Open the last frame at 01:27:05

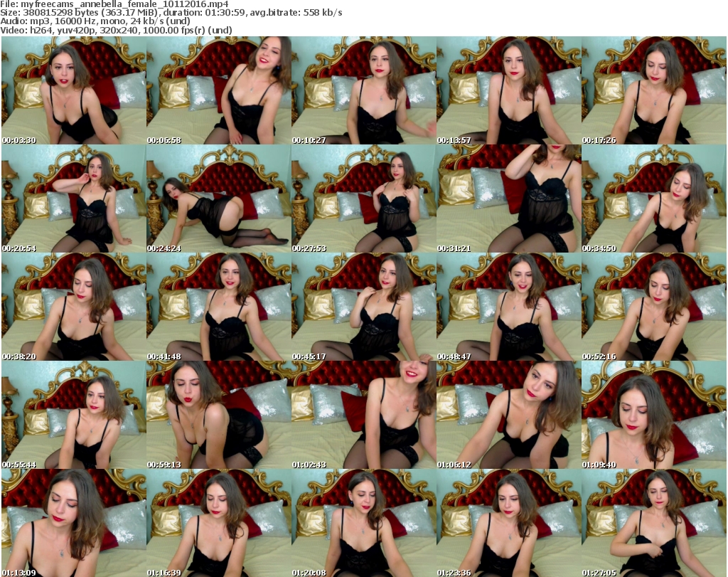tap(654, 523)
